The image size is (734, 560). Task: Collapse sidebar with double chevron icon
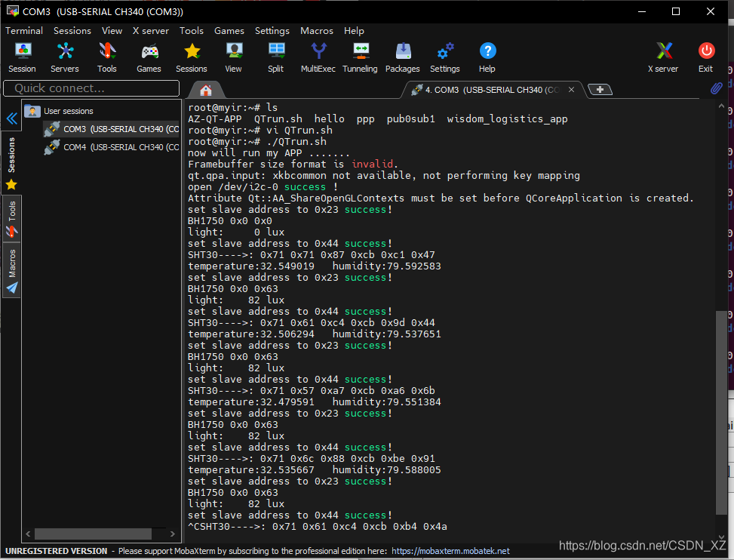[x=12, y=118]
